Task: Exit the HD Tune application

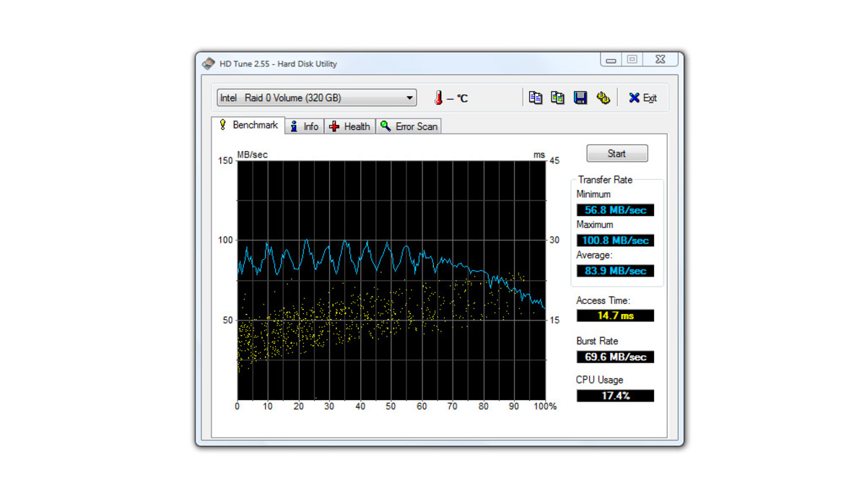Action: tap(643, 98)
